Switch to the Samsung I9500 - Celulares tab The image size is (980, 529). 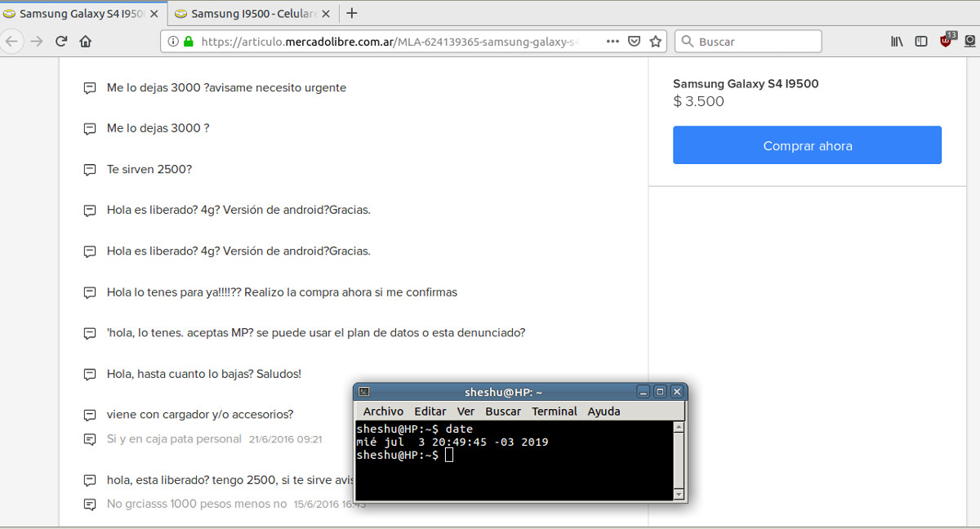click(x=247, y=14)
